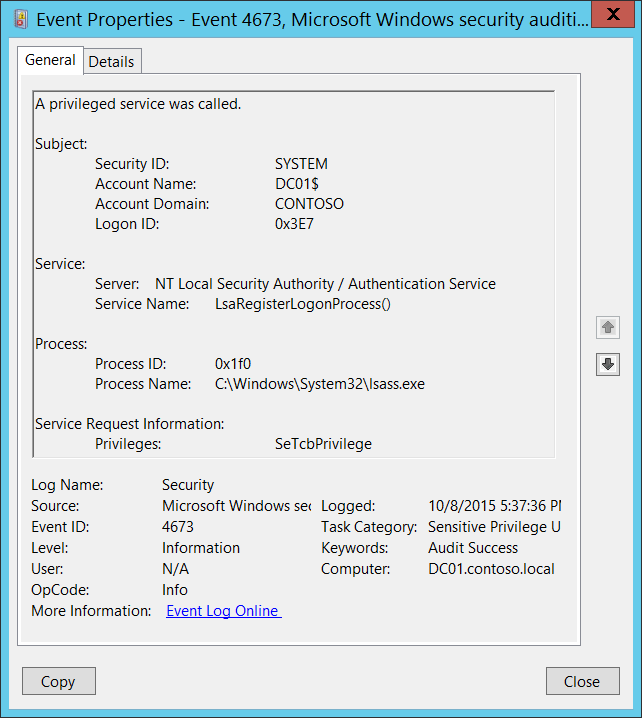Go to previous event with up arrow

click(x=607, y=327)
